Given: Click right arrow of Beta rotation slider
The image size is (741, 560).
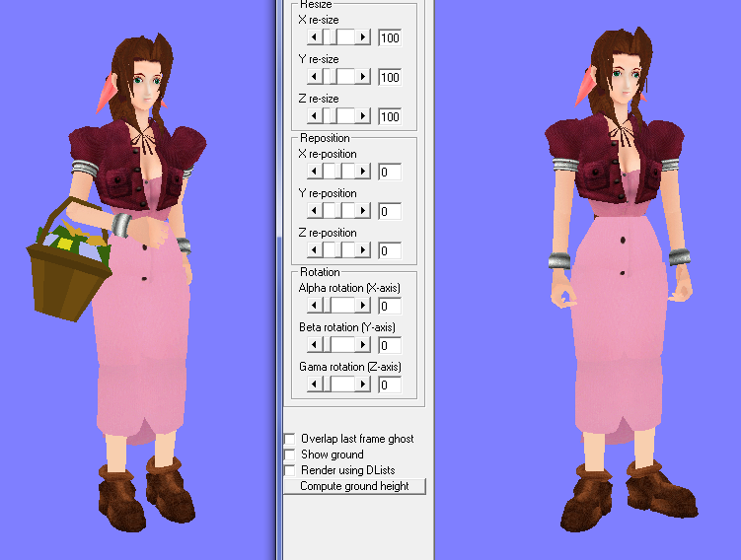Looking at the screenshot, I should 362,345.
